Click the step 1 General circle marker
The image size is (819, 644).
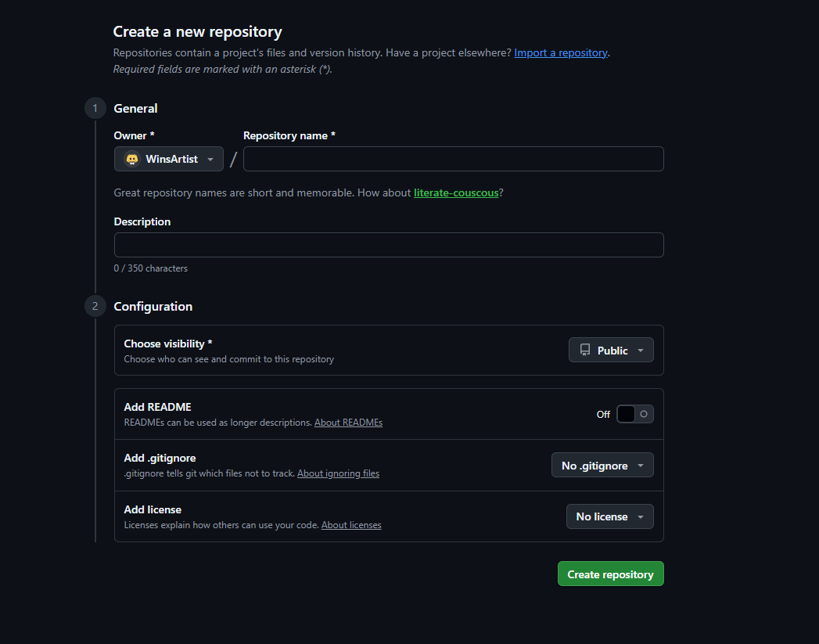95,108
